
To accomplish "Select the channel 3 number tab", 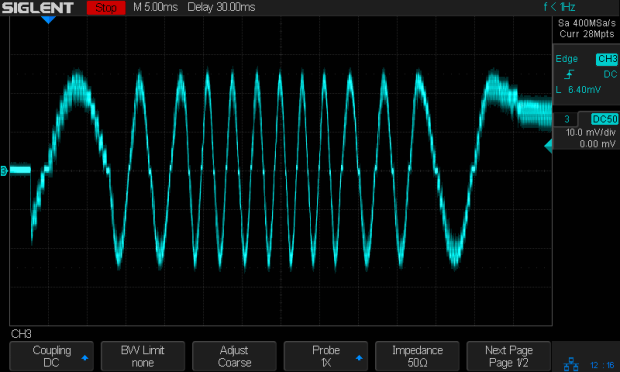I will [x=566, y=119].
